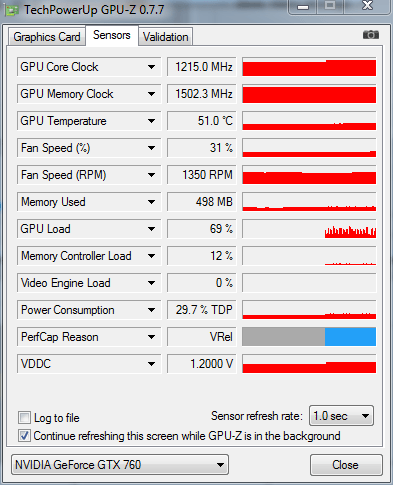This screenshot has height=485, width=393.
Task: Expand the VDDC sensor options arrow
Action: coord(151,364)
